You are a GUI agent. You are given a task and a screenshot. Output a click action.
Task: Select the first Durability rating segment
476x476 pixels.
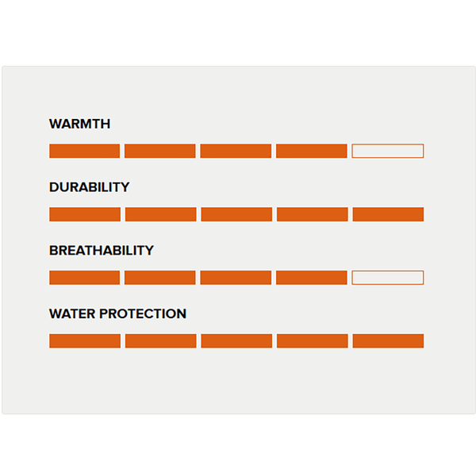point(84,214)
